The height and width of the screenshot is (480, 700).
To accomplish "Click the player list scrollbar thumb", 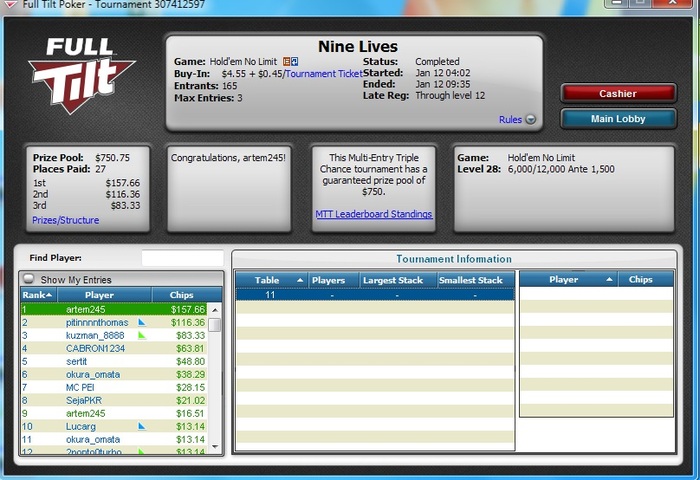I will click(x=215, y=325).
